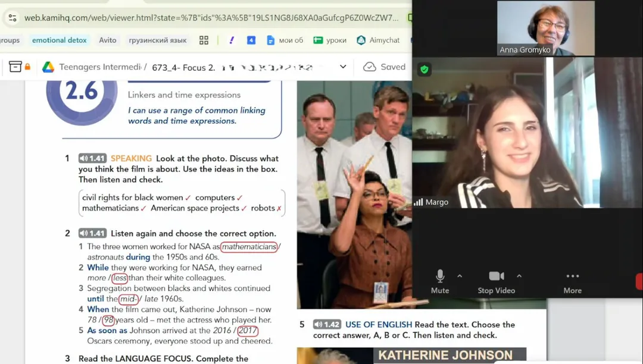Expand the audio options chevron beside Mute

(x=460, y=276)
